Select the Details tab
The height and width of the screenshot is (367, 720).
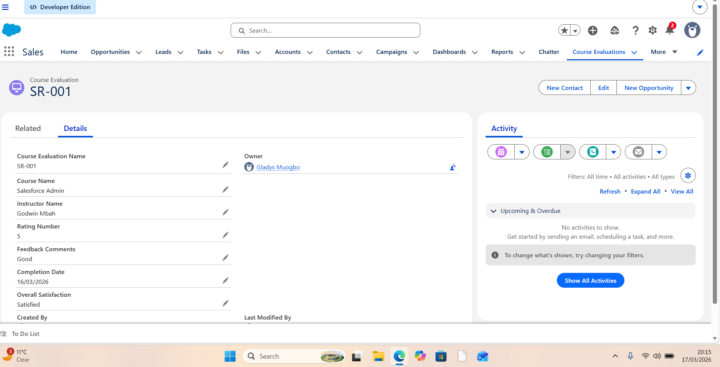75,128
